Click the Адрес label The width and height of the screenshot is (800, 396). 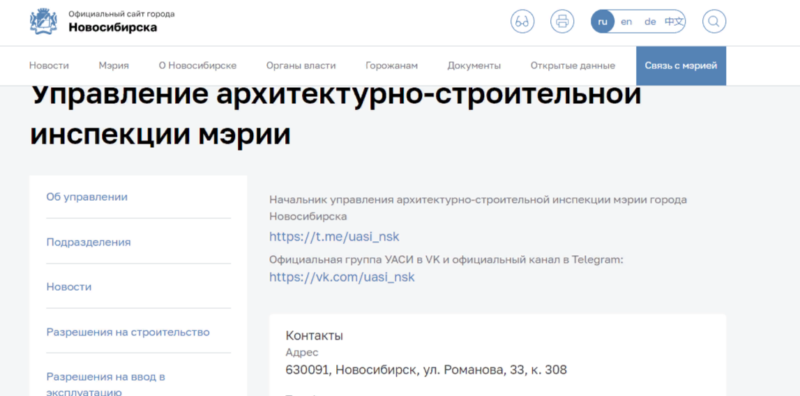[x=302, y=353]
